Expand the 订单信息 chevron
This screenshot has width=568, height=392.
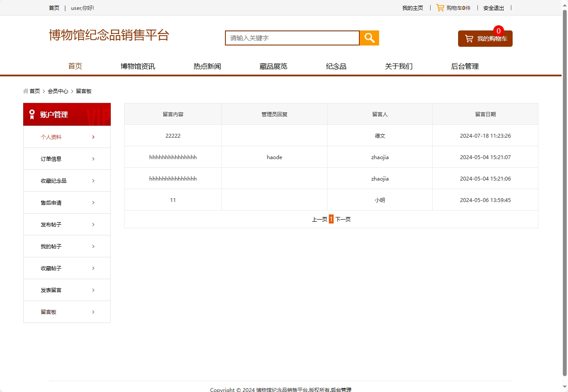point(93,159)
